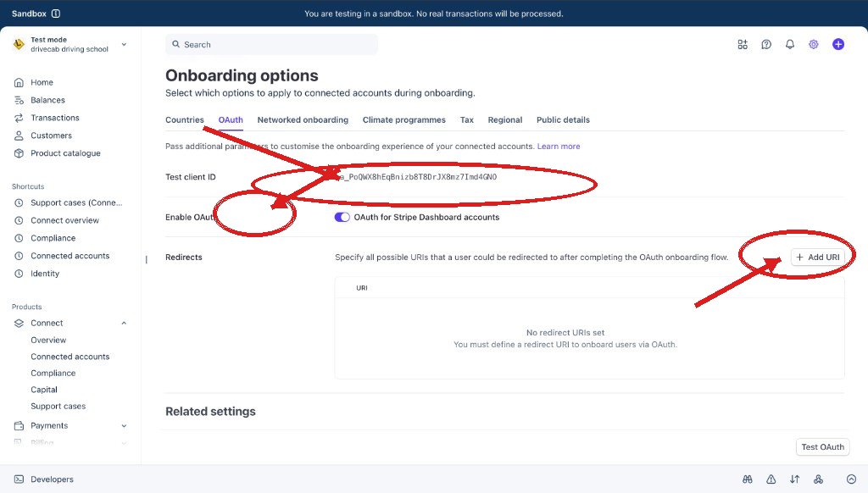Click the Sandbox info icon
868x493 pixels.
pyautogui.click(x=56, y=14)
